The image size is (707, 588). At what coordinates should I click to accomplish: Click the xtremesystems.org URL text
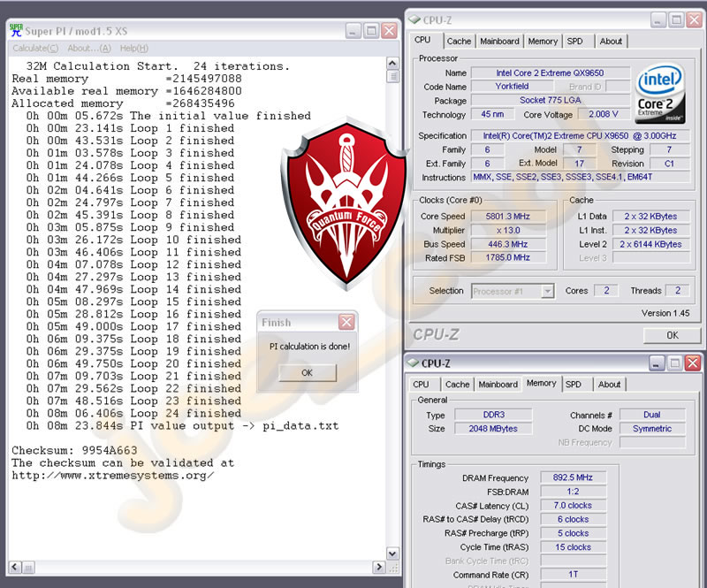[x=113, y=475]
